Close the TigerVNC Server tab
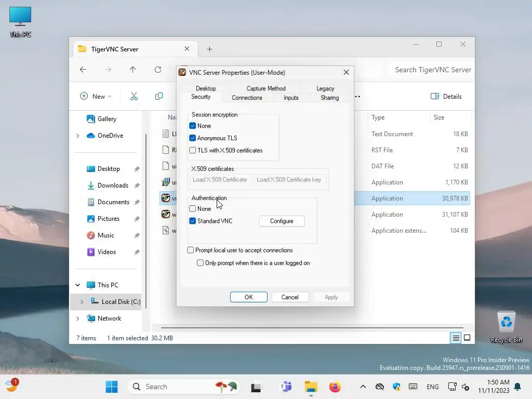Screen dimensions: 532x399 [x=187, y=49]
